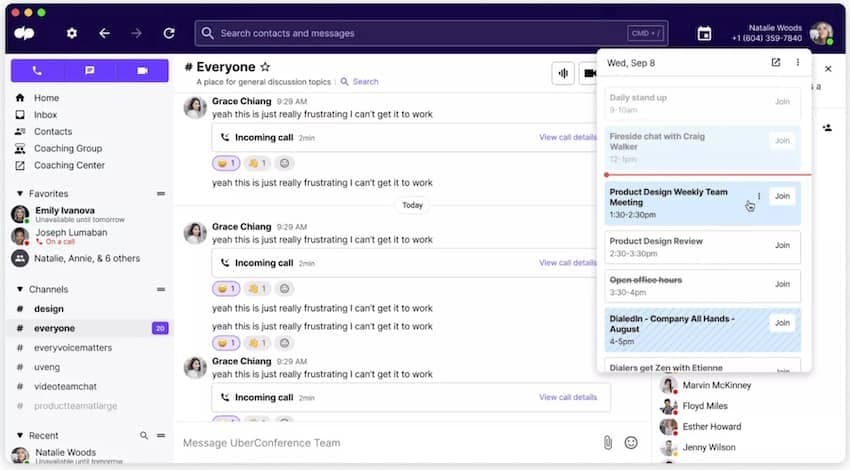Select the everyone channel in sidebar

click(89, 328)
